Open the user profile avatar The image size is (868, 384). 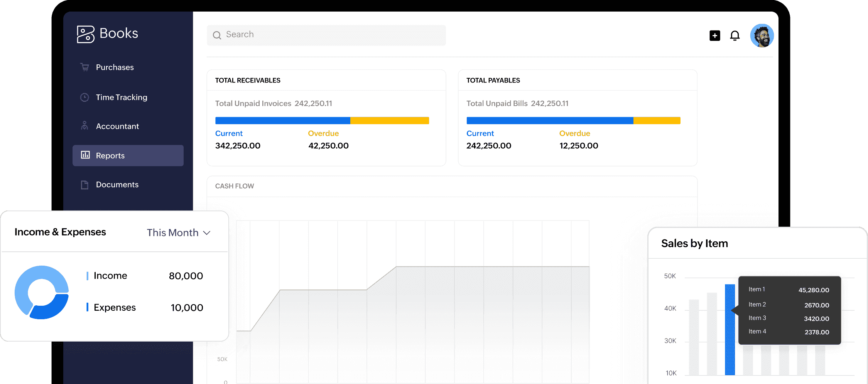pyautogui.click(x=762, y=35)
